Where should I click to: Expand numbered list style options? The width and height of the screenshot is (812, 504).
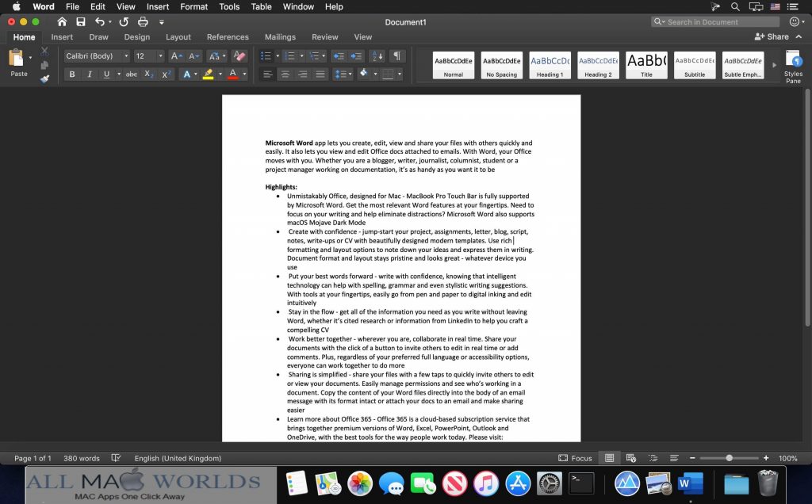[302, 56]
